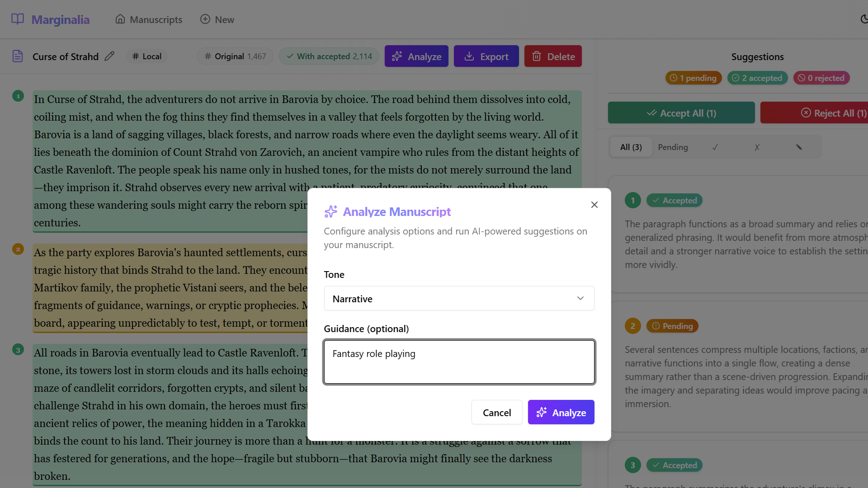The height and width of the screenshot is (488, 868).
Task: Click the Marginalia book logo icon
Action: pos(18,19)
